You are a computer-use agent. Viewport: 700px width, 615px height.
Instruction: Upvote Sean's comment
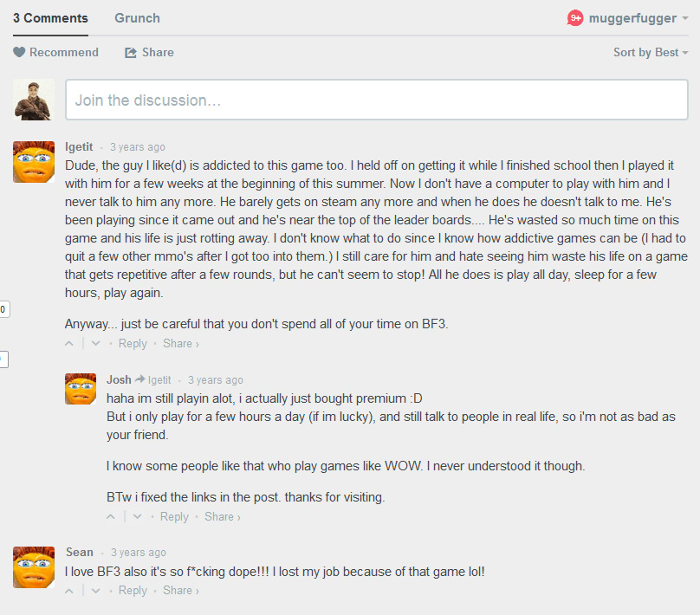click(x=70, y=591)
